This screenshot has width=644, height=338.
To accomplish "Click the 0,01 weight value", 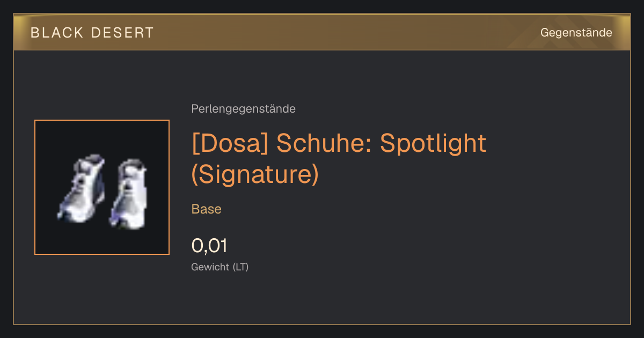I will (x=209, y=246).
